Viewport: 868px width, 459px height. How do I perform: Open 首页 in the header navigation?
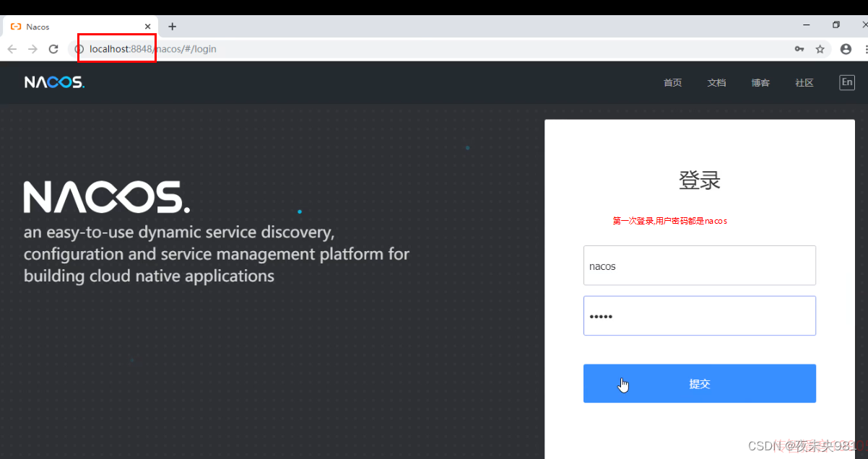[672, 83]
